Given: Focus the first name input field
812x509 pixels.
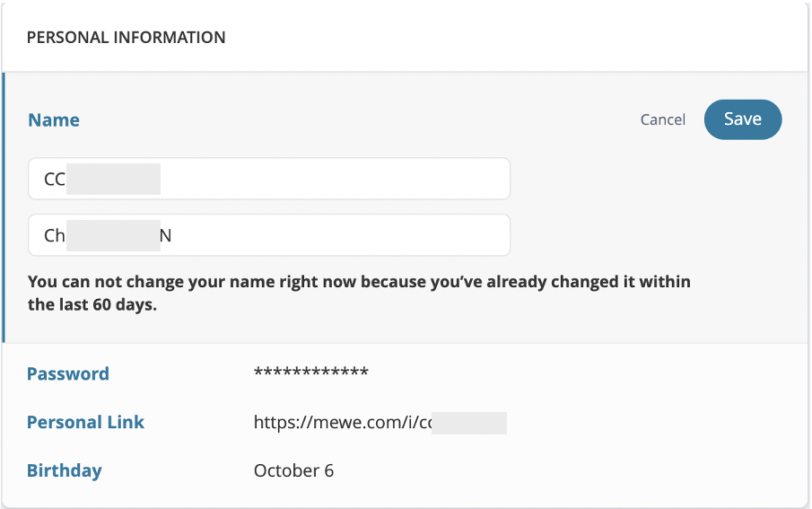Looking at the screenshot, I should pos(269,179).
